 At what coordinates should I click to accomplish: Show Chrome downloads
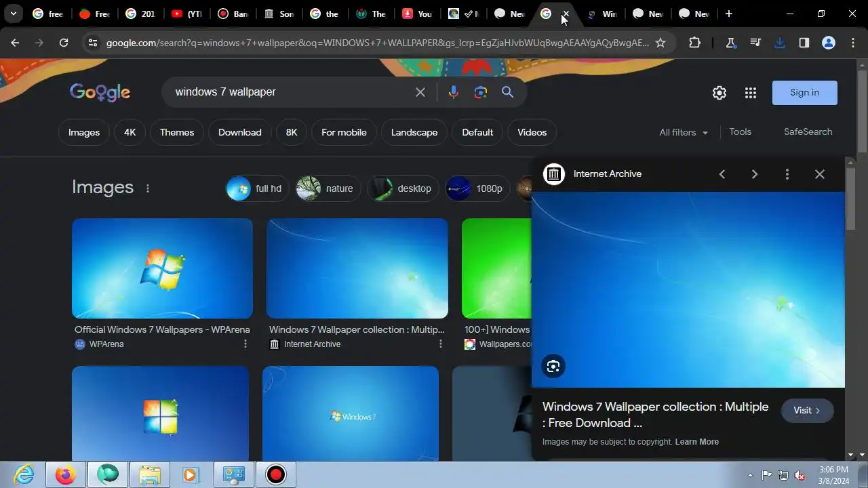coord(780,43)
